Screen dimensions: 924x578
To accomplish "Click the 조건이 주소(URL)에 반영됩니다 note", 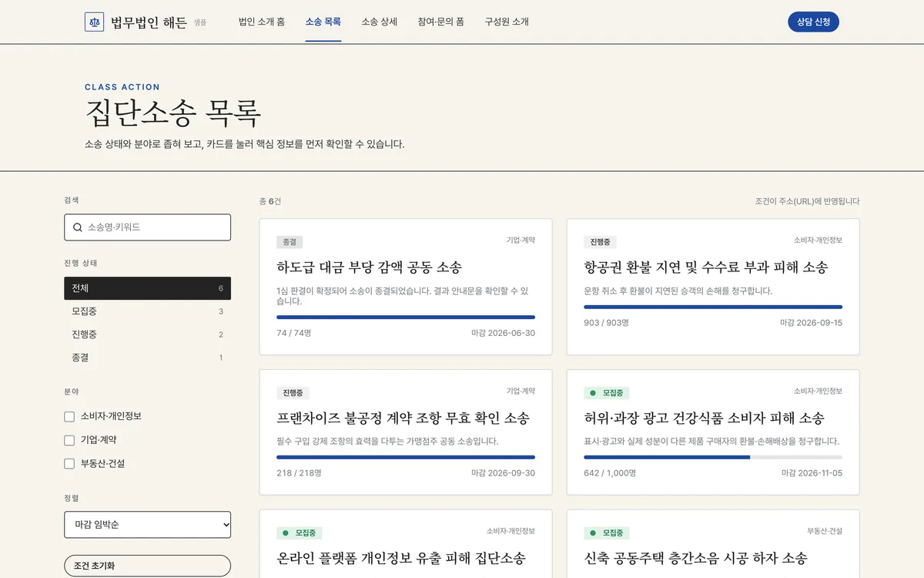I will click(x=807, y=201).
